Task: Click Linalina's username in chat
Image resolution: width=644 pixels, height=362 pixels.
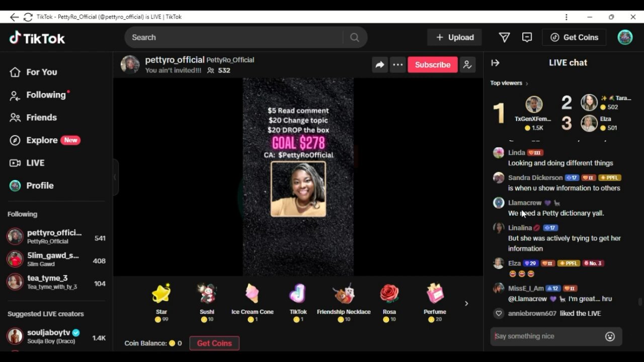Action: coord(520,228)
